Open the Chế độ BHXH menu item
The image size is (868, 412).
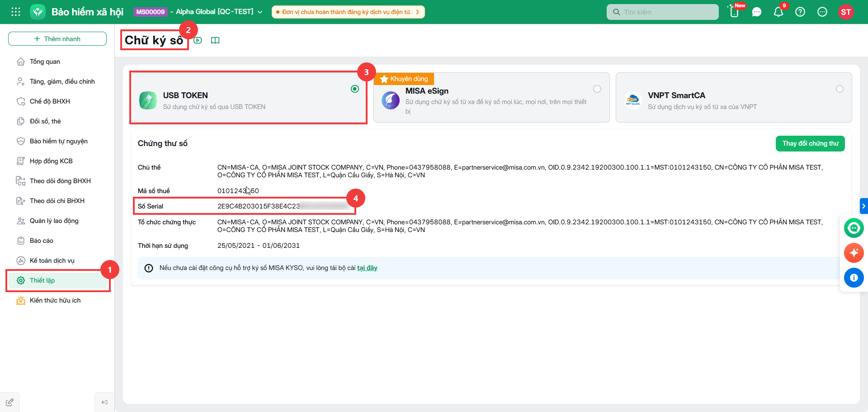tap(57, 101)
